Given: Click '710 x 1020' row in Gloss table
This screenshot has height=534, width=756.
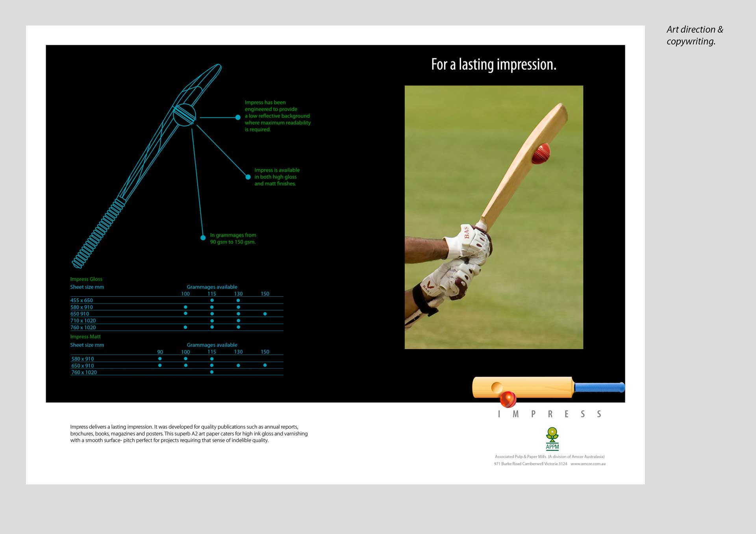Looking at the screenshot, I should 177,320.
